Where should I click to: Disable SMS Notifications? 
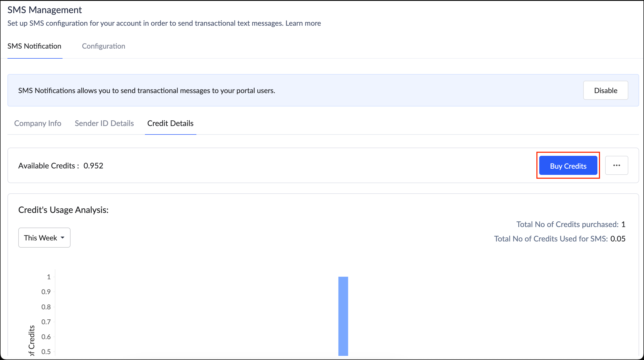click(x=605, y=91)
